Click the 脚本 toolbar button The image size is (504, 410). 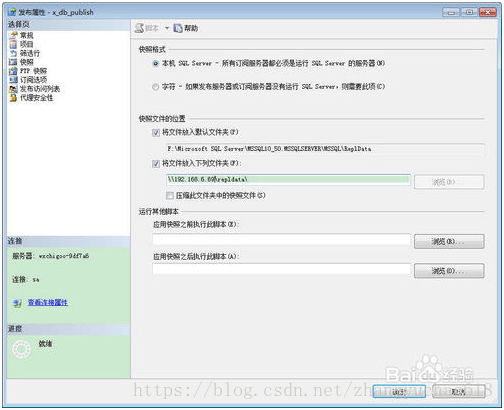pos(147,28)
